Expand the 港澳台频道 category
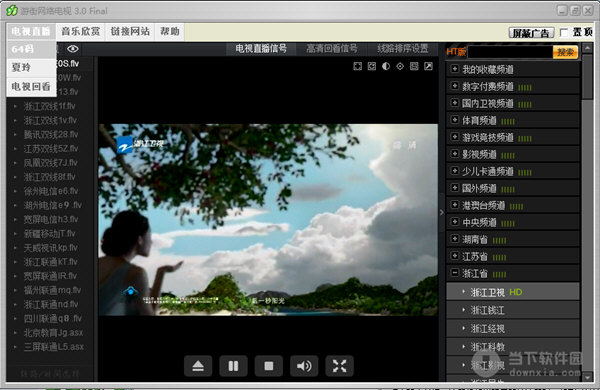Image resolution: width=600 pixels, height=390 pixels. pos(513,206)
